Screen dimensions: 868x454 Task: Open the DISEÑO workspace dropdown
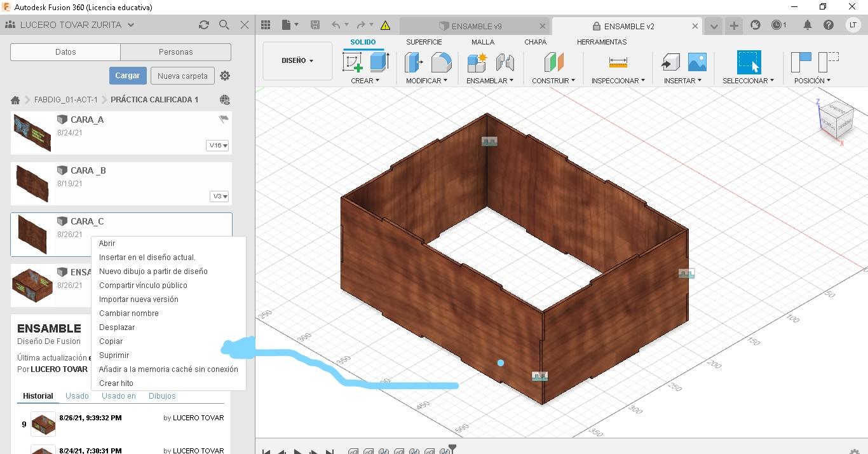tap(297, 61)
